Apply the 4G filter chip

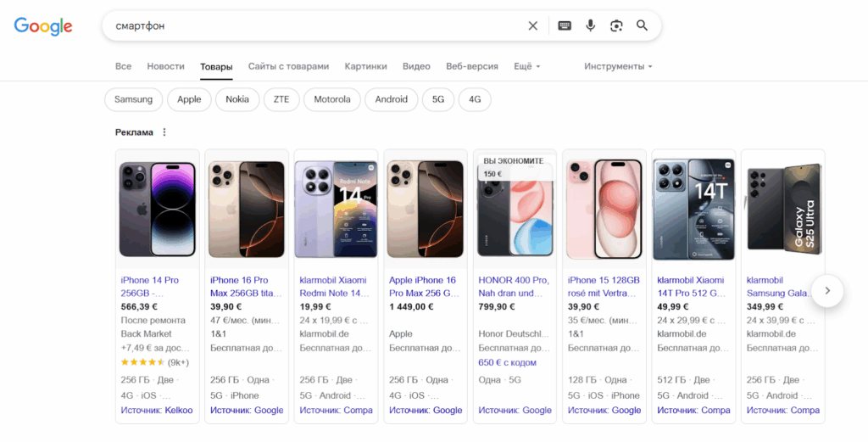point(475,100)
